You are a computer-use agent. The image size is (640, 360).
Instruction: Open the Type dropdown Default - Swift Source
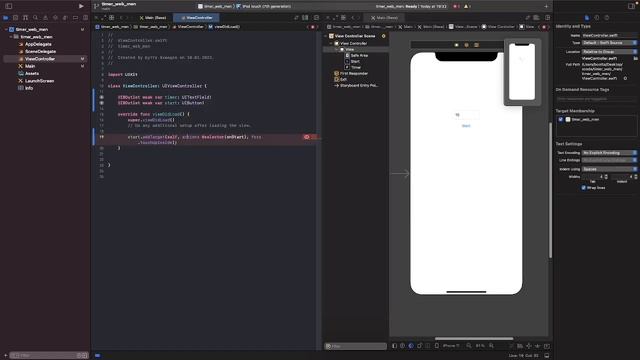[609, 43]
